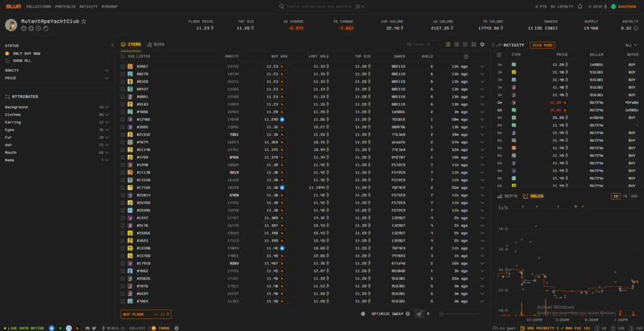Tick the checkbox for item #10398
Image resolution: width=644 pixels, height=331 pixels.
pyautogui.click(x=123, y=248)
